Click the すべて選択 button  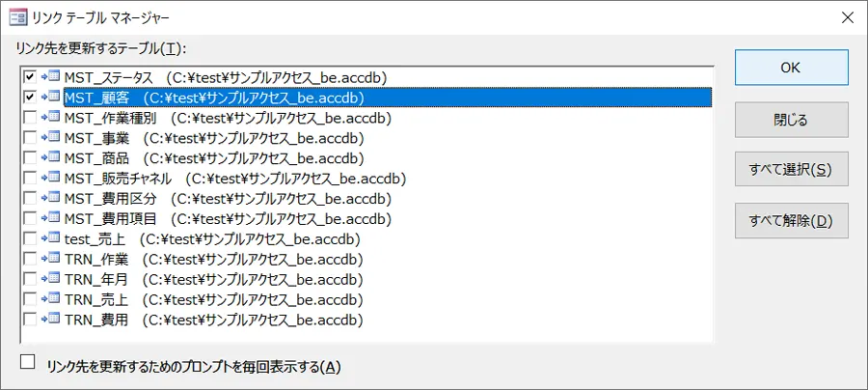click(x=791, y=169)
